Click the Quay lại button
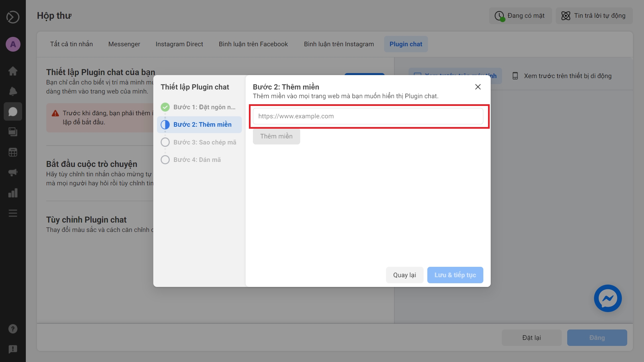Screen dimensions: 644x362 (x=404, y=275)
